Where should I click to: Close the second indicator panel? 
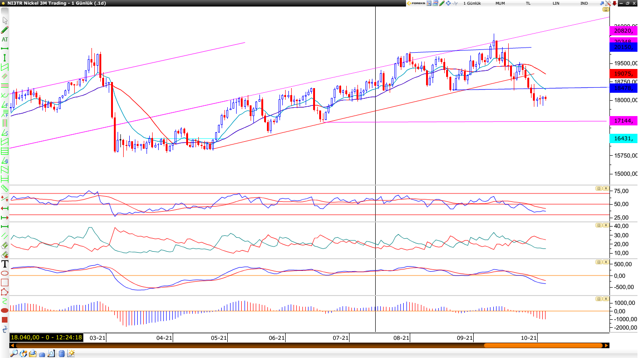606,225
